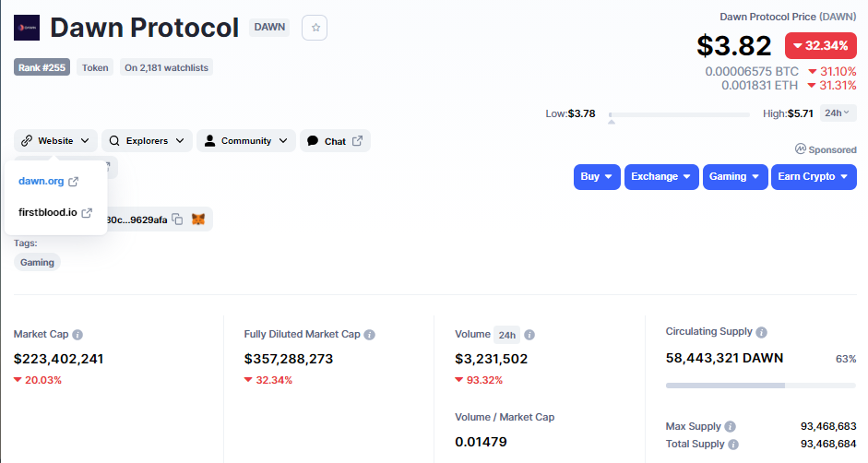Show Max Supply info icon

tap(731, 426)
